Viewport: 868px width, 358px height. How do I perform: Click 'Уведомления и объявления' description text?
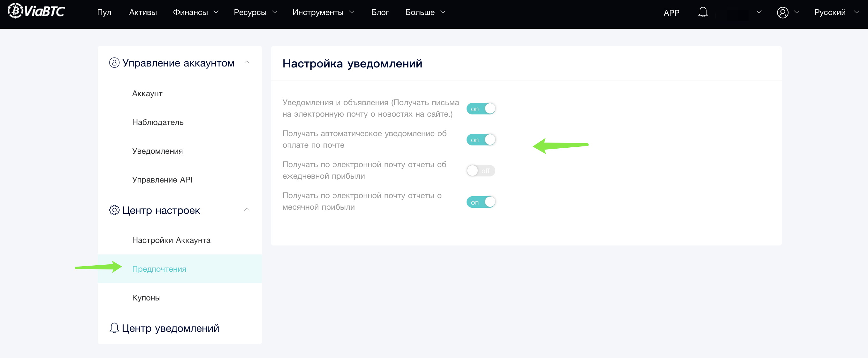tap(371, 108)
